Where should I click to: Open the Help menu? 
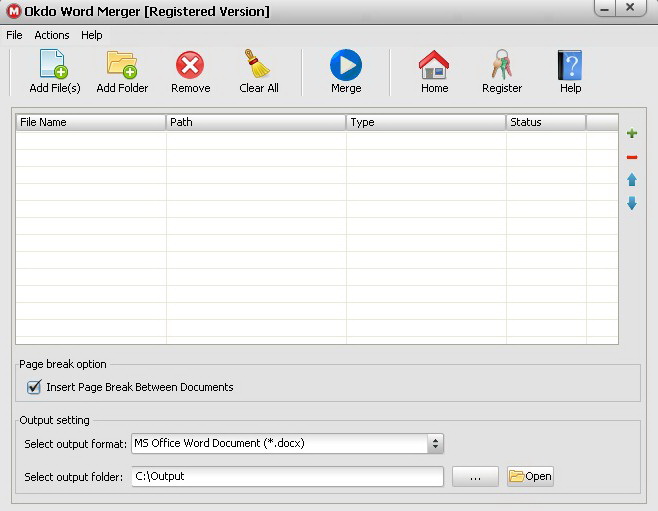coord(91,35)
